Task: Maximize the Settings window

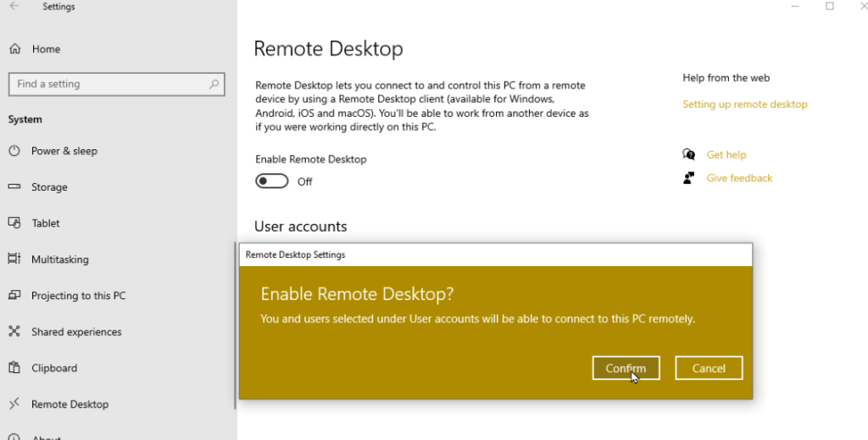Action: coord(830,6)
